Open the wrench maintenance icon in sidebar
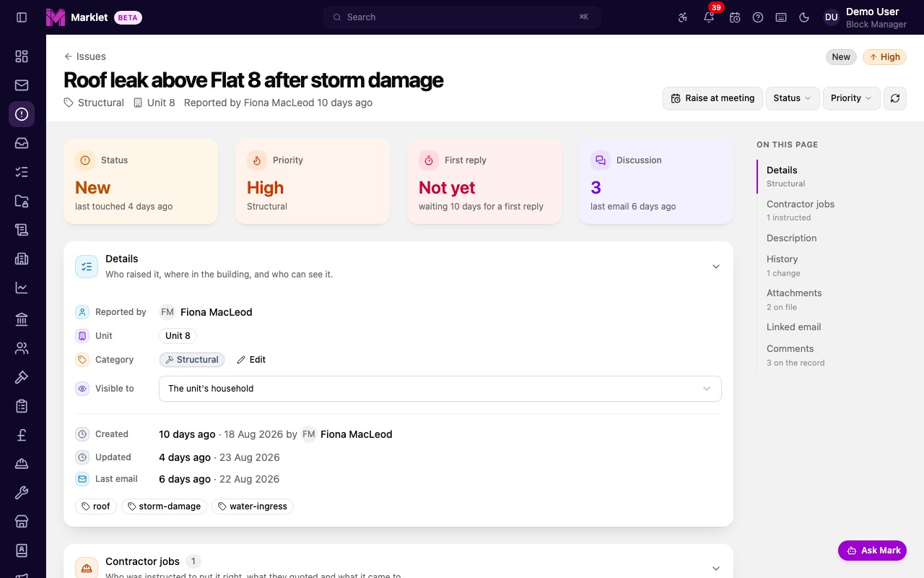The height and width of the screenshot is (578, 924). pyautogui.click(x=22, y=493)
